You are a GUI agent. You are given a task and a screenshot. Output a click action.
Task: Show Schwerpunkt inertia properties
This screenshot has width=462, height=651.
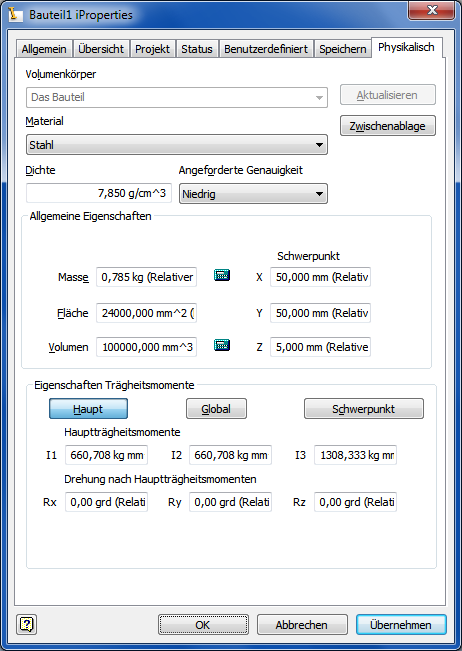(x=364, y=409)
